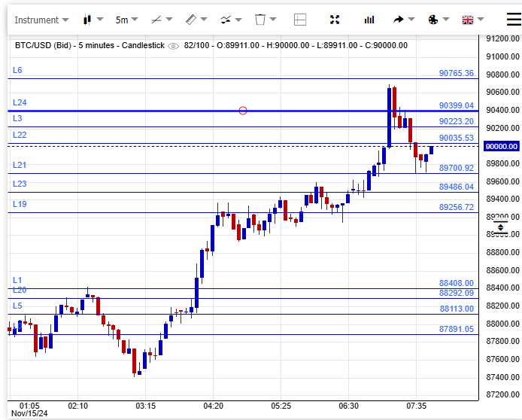This screenshot has width=522, height=420.
Task: Select the L23 line label
Action: (x=20, y=184)
